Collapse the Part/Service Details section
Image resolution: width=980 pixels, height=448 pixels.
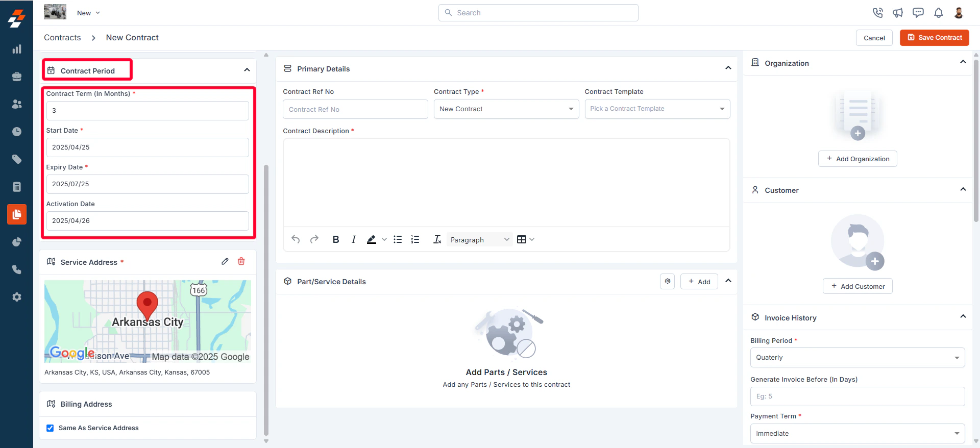click(728, 281)
